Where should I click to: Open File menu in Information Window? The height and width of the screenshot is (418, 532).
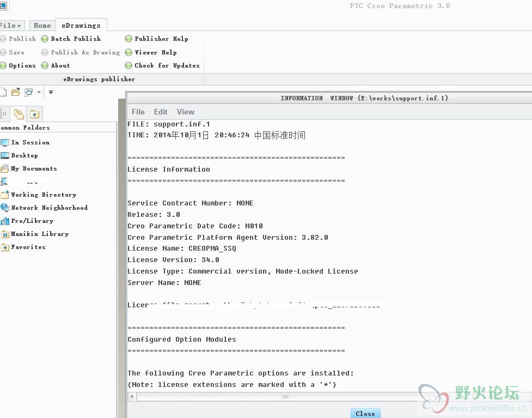(138, 112)
